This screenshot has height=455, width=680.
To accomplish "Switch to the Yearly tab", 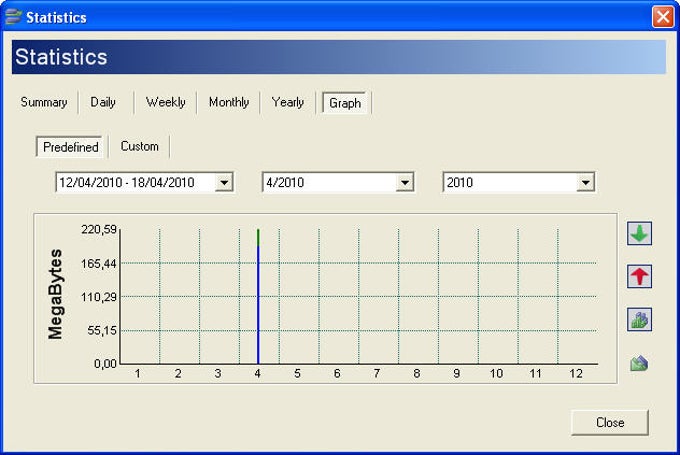I will point(288,102).
